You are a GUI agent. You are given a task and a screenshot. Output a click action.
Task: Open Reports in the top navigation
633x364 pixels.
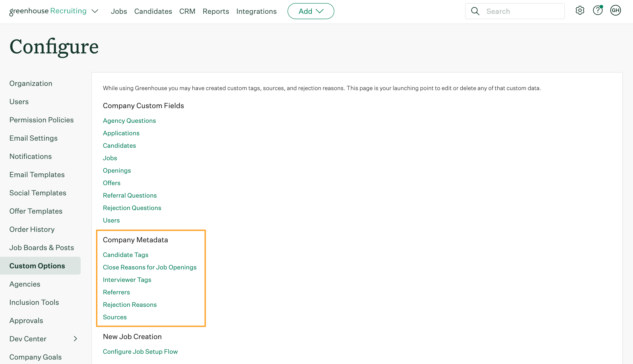[x=216, y=11]
